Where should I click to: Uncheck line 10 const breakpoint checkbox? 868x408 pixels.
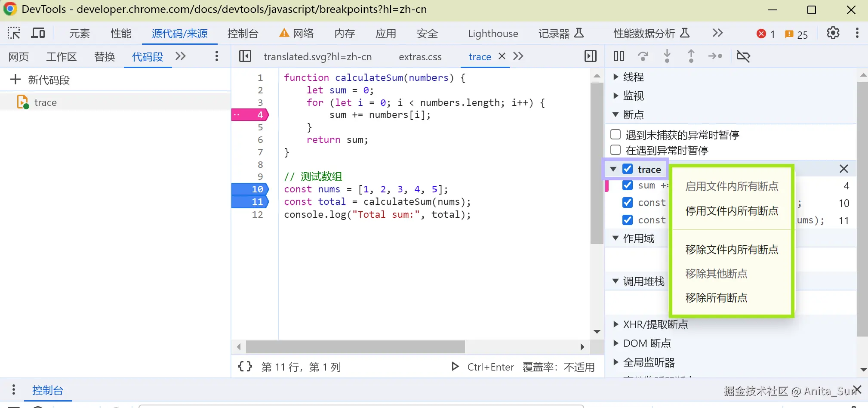point(628,203)
